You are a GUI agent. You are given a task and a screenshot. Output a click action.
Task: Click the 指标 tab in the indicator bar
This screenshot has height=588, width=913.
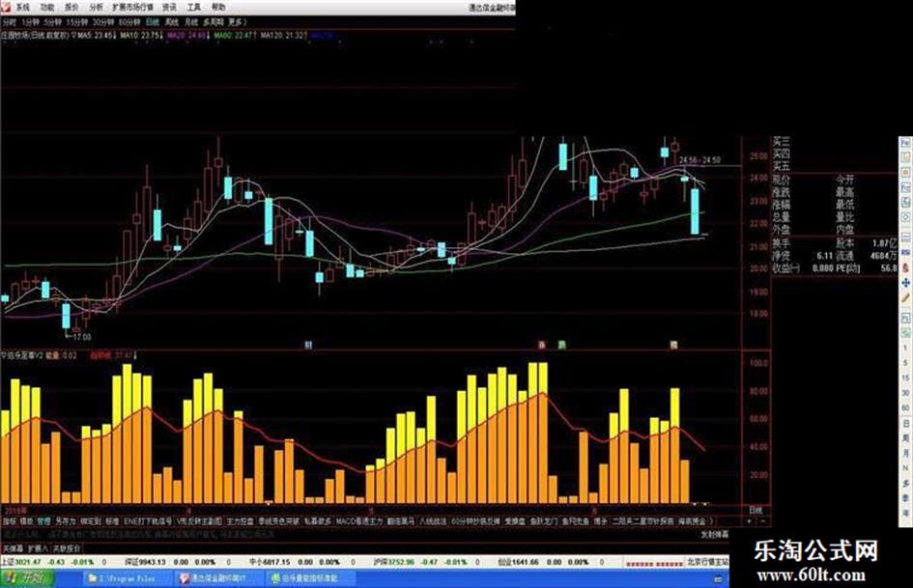click(10, 521)
